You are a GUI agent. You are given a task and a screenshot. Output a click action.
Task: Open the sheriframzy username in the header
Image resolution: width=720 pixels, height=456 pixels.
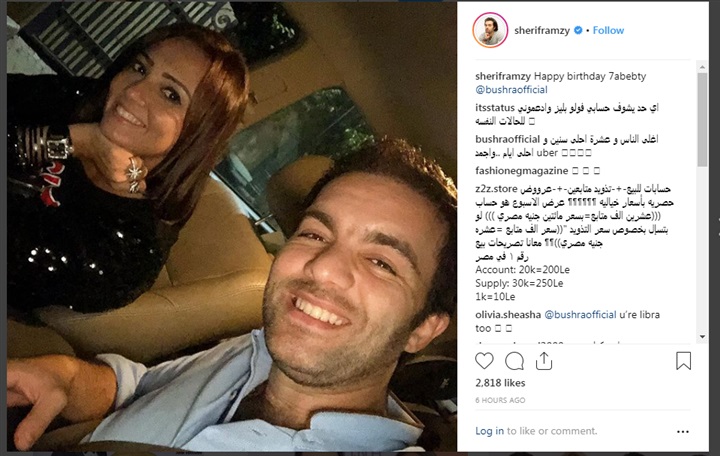click(542, 30)
